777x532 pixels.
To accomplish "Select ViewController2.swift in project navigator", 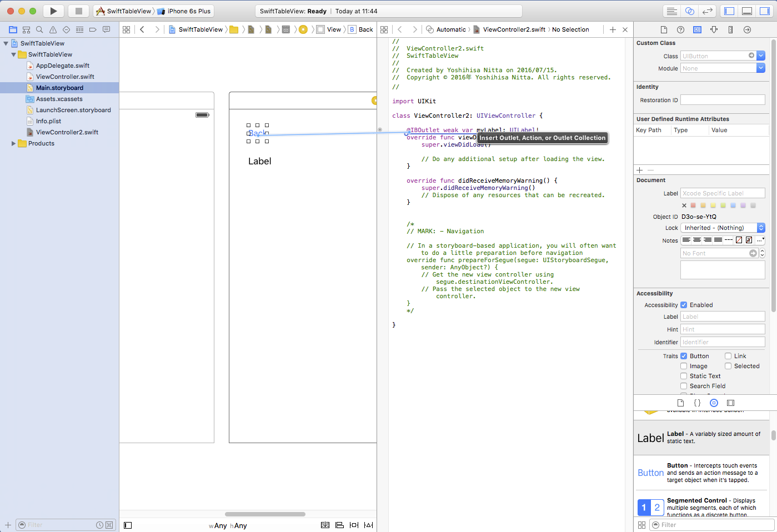I will (x=67, y=132).
